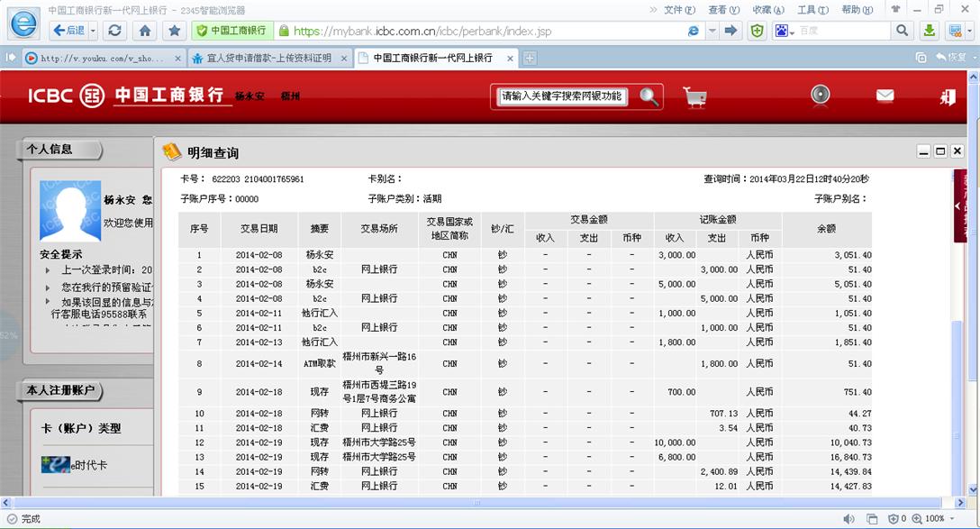This screenshot has width=980, height=529.
Task: Open the mail envelope icon in header
Action: [x=885, y=96]
